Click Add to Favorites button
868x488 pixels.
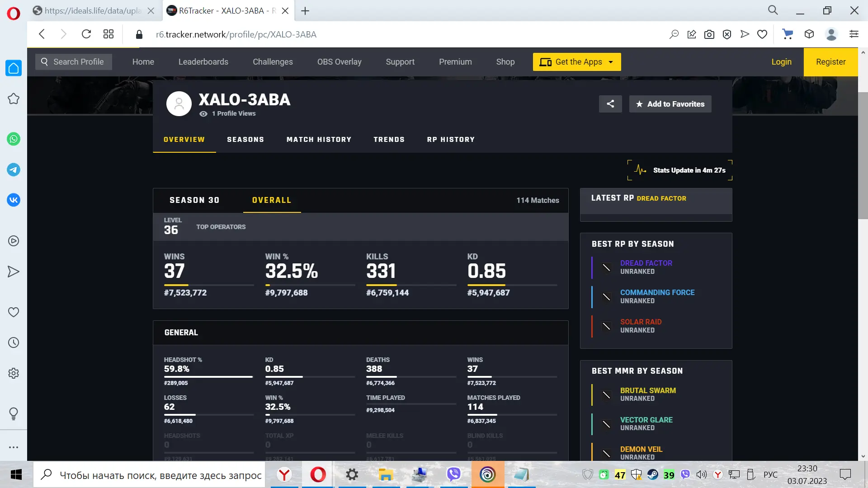670,104
